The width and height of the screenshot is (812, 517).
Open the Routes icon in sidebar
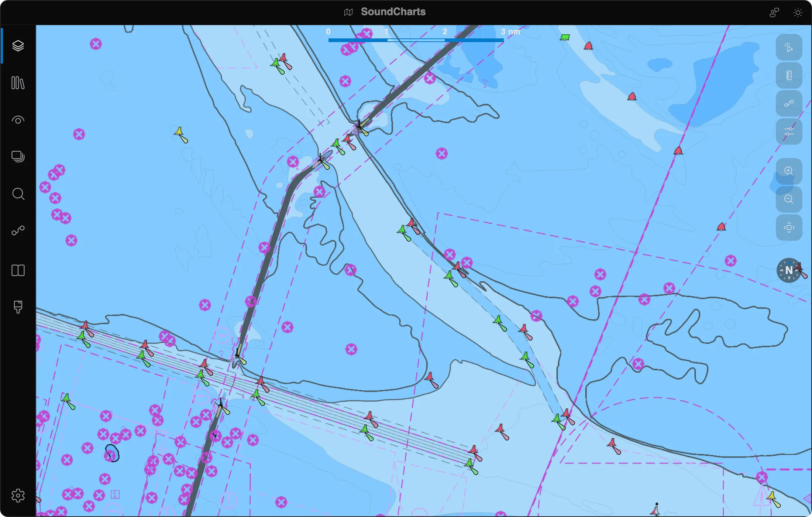coord(18,231)
